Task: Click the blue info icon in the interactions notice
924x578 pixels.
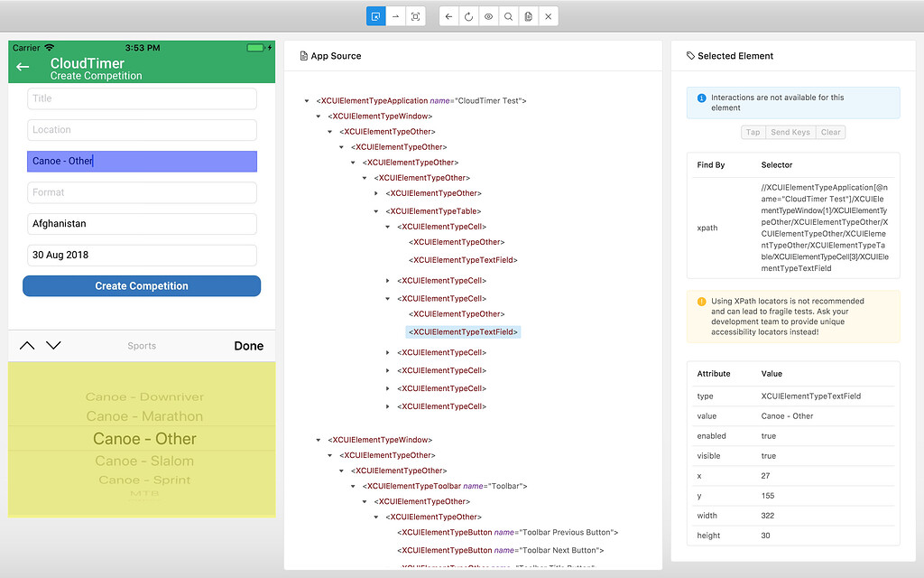Action: point(701,98)
